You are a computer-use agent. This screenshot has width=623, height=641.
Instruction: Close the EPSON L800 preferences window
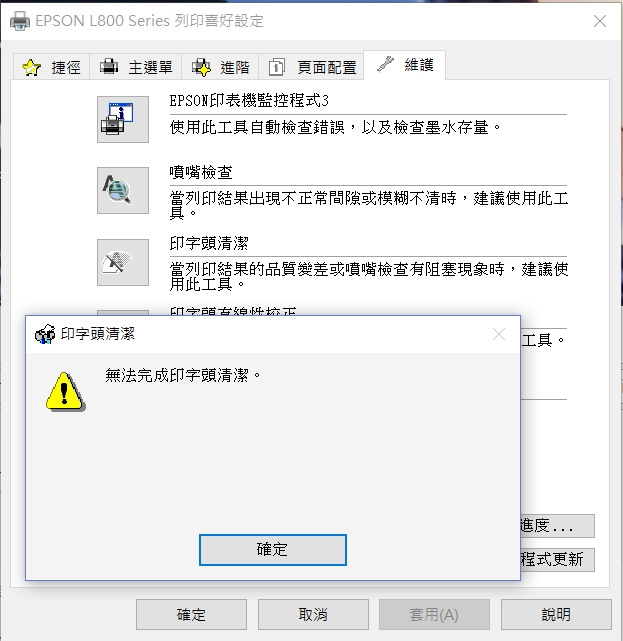click(x=600, y=21)
